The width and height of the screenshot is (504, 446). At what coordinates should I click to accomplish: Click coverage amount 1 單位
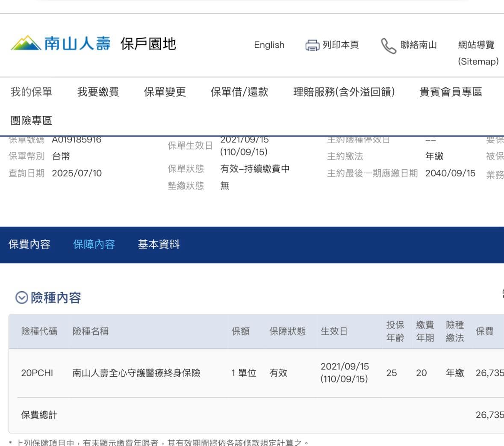click(244, 373)
